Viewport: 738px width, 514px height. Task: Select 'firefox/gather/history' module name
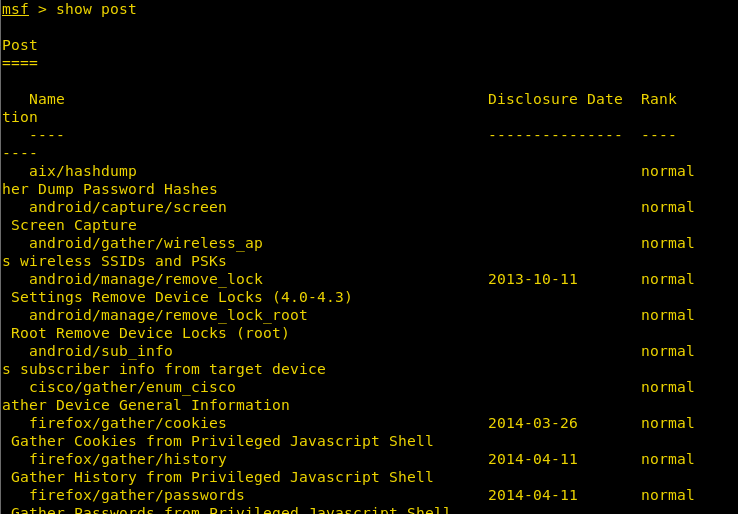point(128,459)
